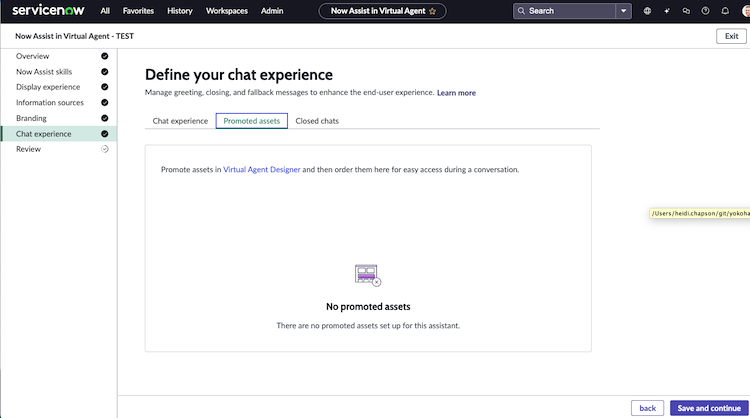
Task: Click the help question mark icon
Action: pyautogui.click(x=706, y=11)
